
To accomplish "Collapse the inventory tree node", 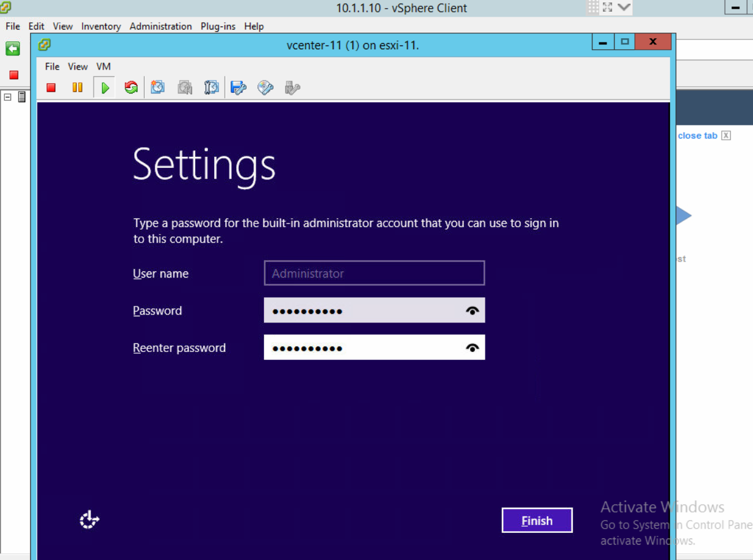I will pos(8,97).
